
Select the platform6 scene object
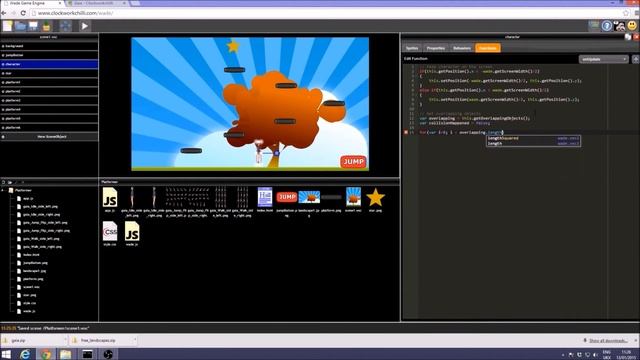click(49, 127)
